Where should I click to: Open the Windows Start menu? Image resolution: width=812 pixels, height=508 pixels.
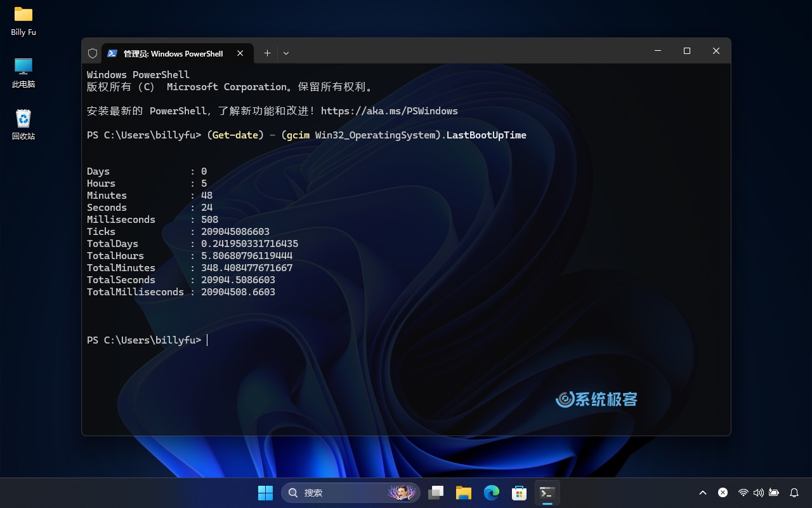pos(265,493)
